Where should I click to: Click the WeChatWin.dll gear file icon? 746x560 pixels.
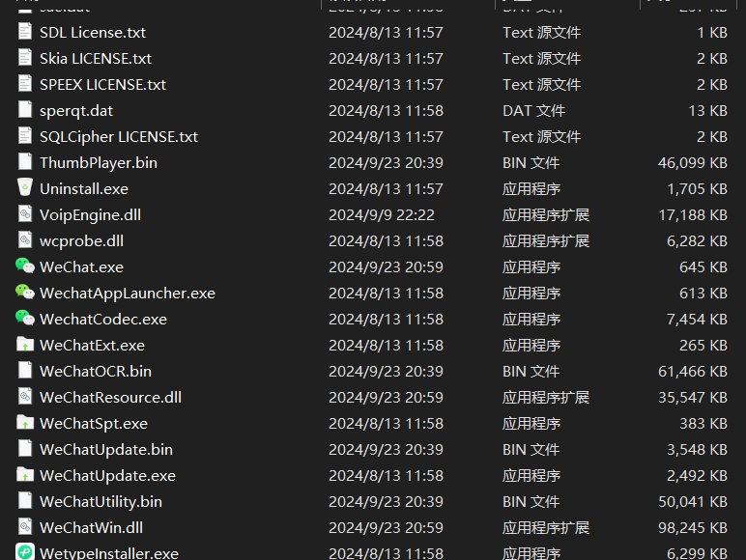tap(25, 527)
